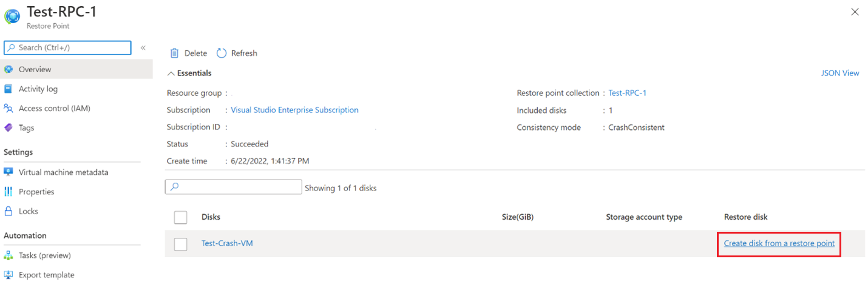The height and width of the screenshot is (287, 868).
Task: Open Tasks (preview) under Automation
Action: [45, 255]
